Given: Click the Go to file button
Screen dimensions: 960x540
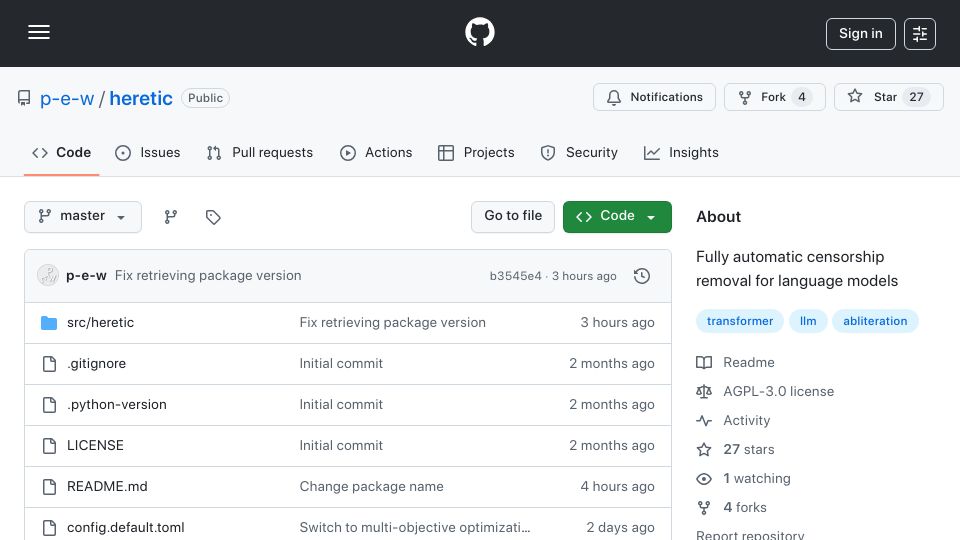Looking at the screenshot, I should coord(512,217).
